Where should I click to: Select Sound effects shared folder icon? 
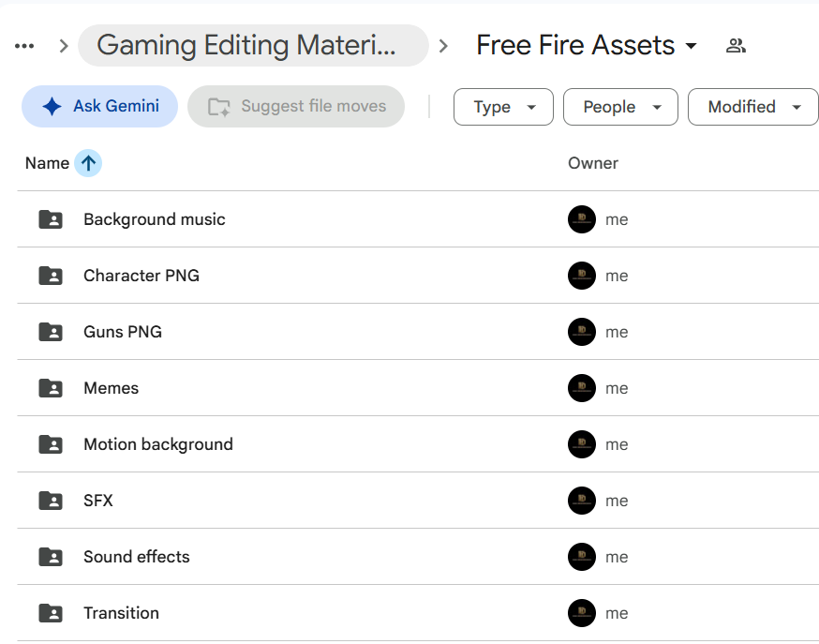tap(51, 557)
